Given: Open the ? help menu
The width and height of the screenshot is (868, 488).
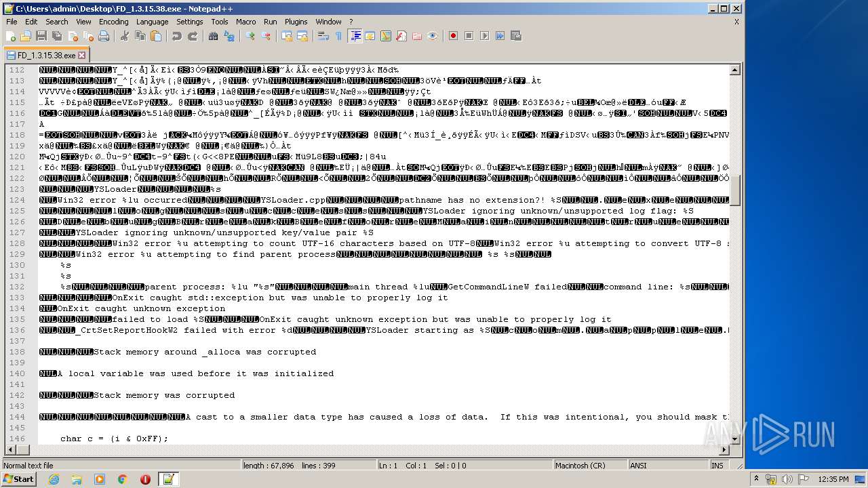Looking at the screenshot, I should pyautogui.click(x=351, y=22).
